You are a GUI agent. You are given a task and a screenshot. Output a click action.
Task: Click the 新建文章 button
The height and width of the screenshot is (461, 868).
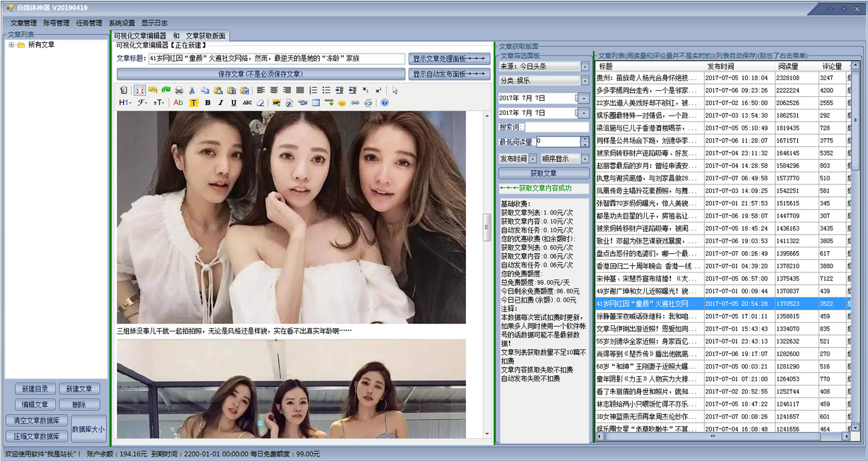point(79,389)
